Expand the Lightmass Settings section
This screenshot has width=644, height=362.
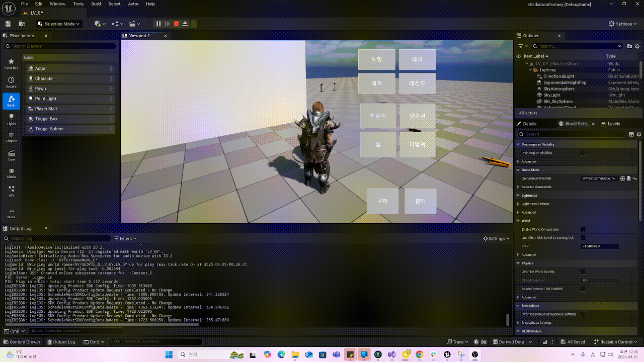point(519,204)
